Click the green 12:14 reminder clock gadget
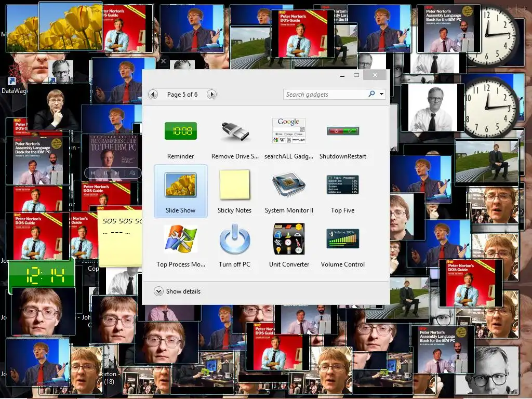The width and height of the screenshot is (532, 399). pos(41,275)
